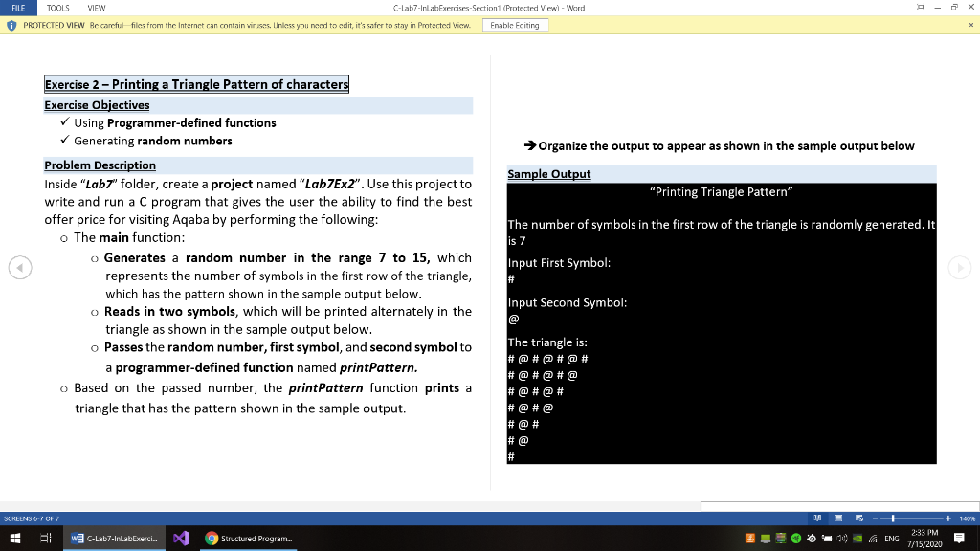Screen dimensions: 980x551
Task: Go to the previous page using the left arrow
Action: [x=20, y=268]
